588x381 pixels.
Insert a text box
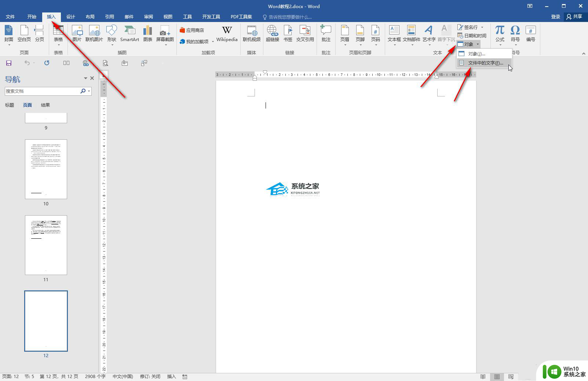coord(394,35)
